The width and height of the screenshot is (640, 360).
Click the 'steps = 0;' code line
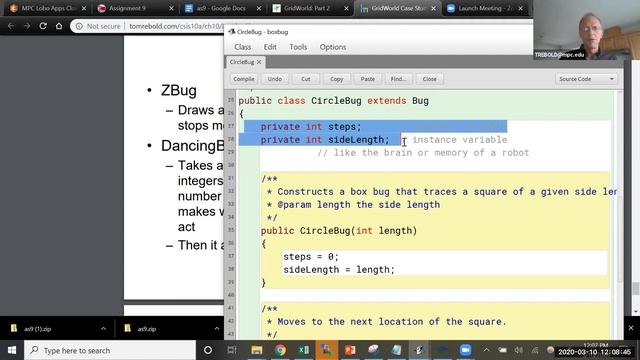pyautogui.click(x=311, y=257)
